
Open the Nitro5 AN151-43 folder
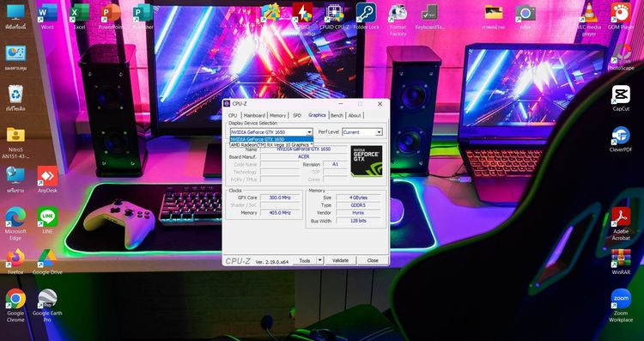point(15,142)
